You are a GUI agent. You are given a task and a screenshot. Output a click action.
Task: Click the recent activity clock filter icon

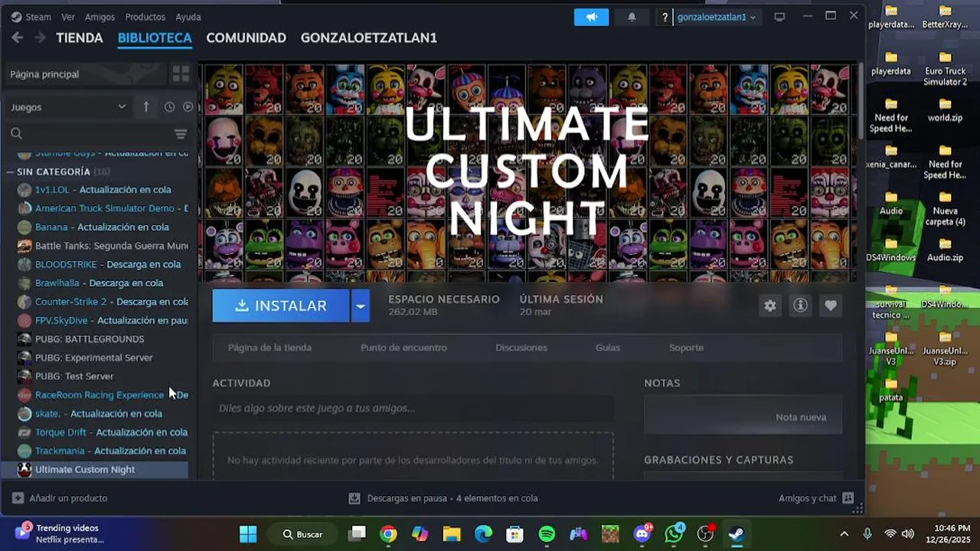169,107
